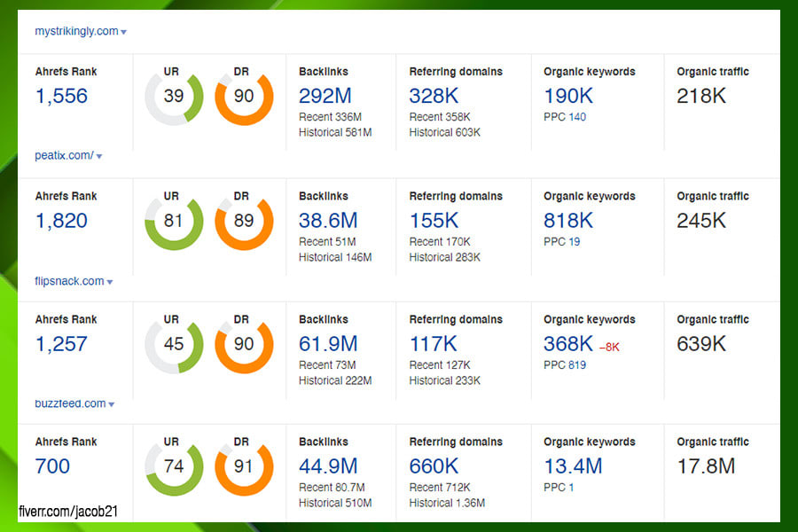Open the 818K Organic keywords for peatix.com
Viewport: 798px width, 532px height.
[567, 219]
